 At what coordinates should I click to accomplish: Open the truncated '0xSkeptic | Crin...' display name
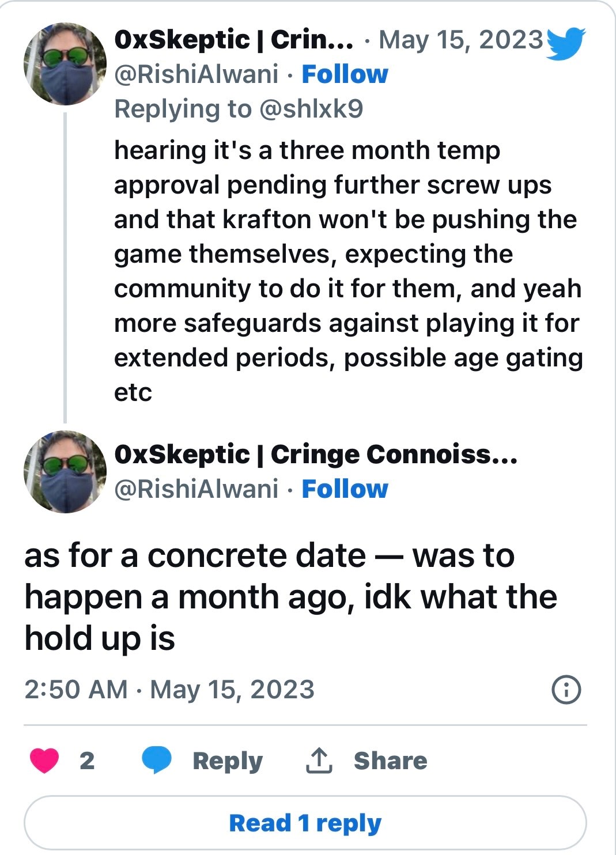[x=234, y=40]
